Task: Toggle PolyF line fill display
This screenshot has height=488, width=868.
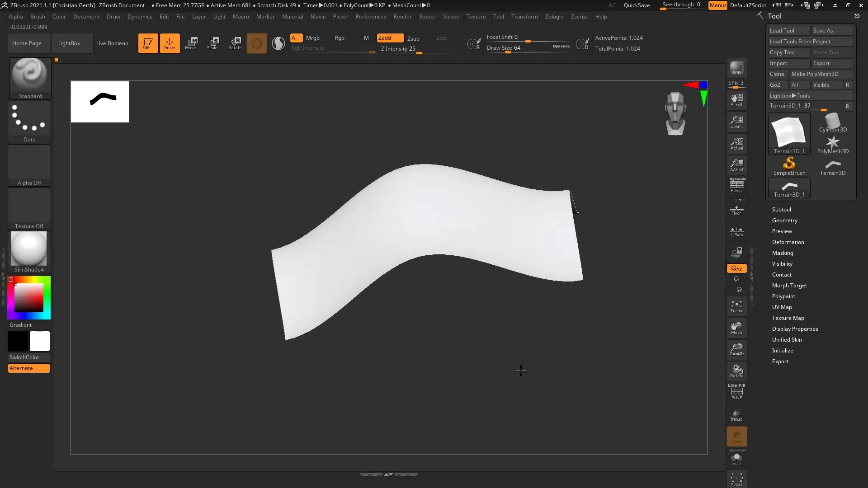Action: coord(736,392)
